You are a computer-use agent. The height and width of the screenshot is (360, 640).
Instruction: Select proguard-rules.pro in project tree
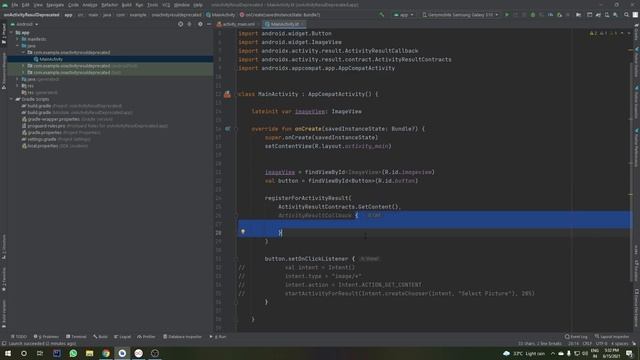point(46,126)
